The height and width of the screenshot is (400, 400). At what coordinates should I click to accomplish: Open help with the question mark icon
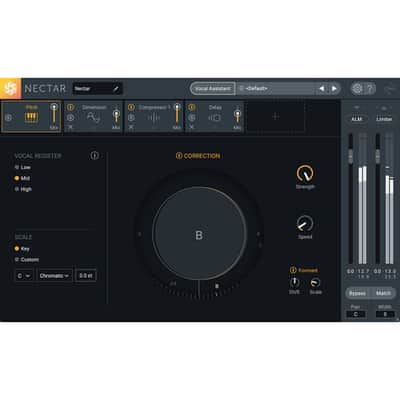click(x=370, y=89)
